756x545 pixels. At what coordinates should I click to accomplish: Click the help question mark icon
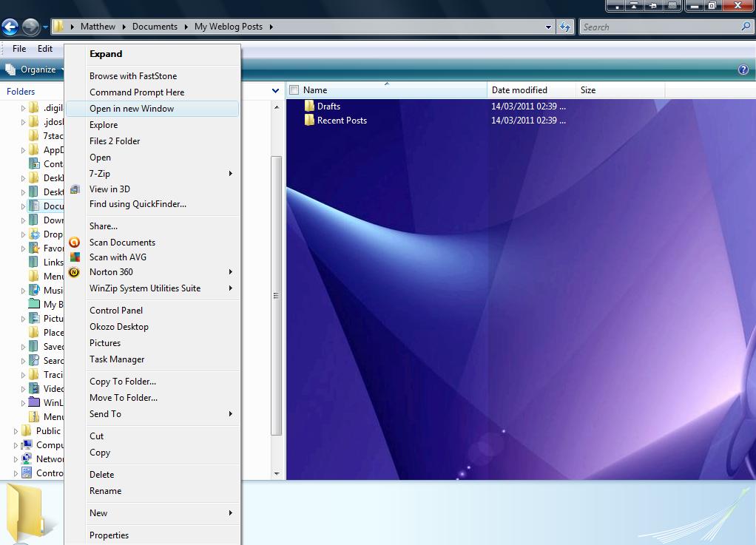tap(743, 70)
